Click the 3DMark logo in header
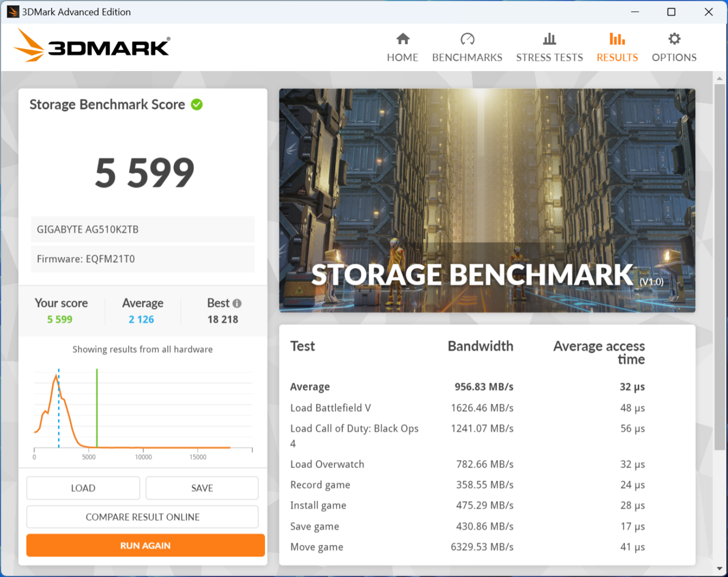 pyautogui.click(x=92, y=46)
